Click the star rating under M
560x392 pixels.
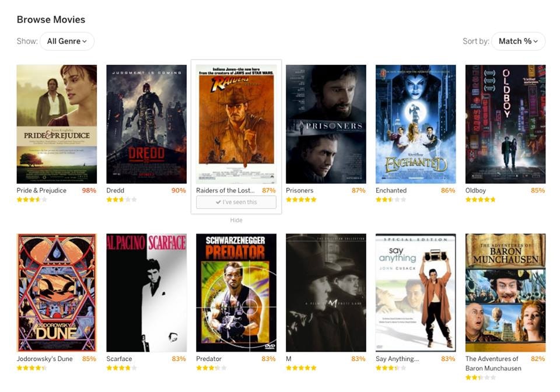(301, 368)
